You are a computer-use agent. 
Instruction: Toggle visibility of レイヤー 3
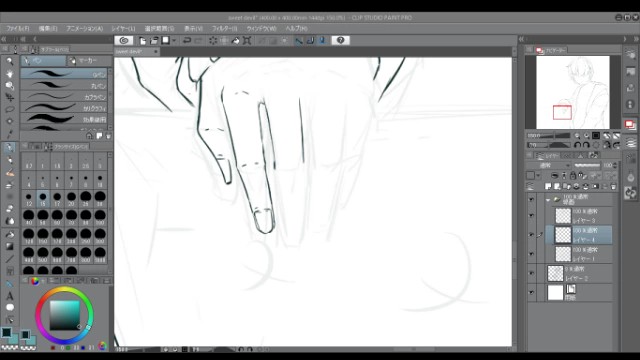coord(531,216)
